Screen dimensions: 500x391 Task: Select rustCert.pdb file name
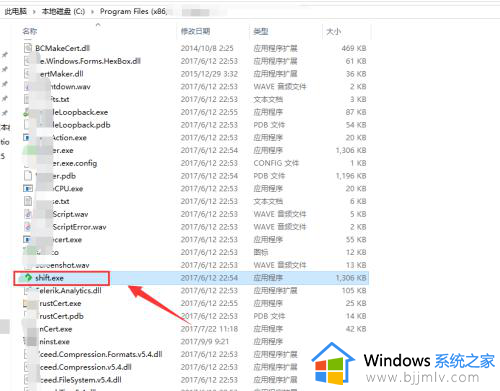pyautogui.click(x=62, y=316)
